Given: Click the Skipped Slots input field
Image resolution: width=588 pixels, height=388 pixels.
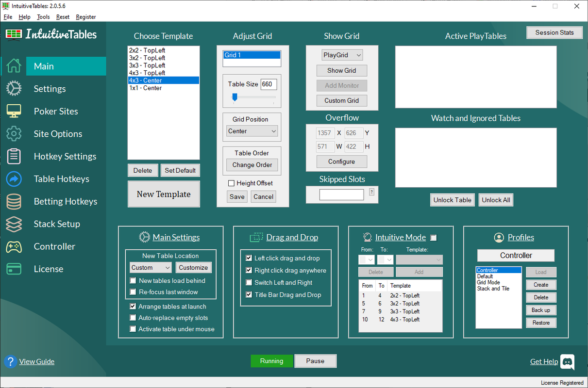Looking at the screenshot, I should 341,194.
